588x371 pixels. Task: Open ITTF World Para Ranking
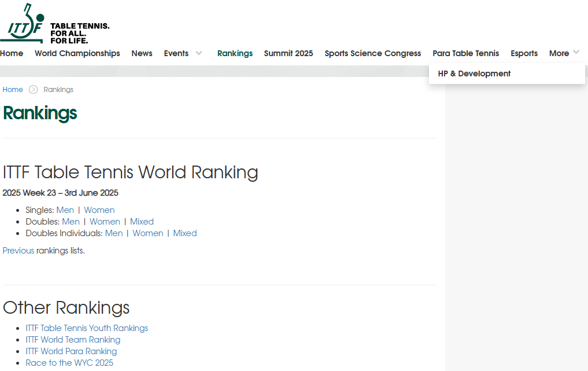tap(71, 351)
